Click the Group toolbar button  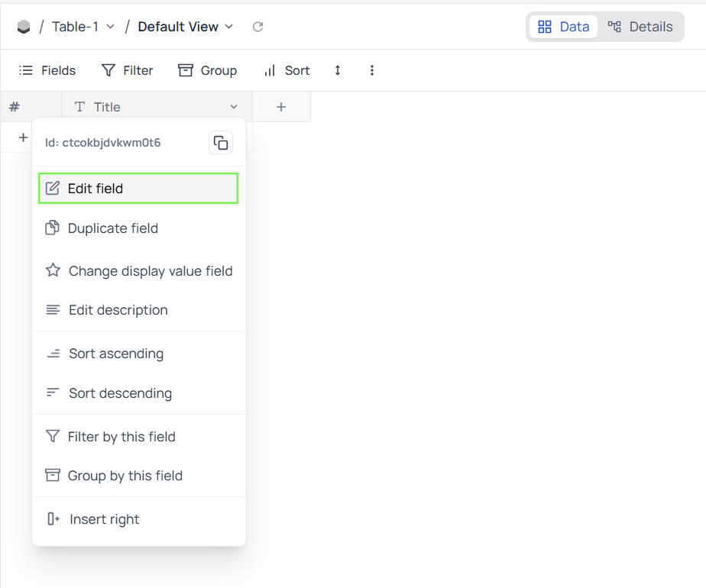[208, 70]
